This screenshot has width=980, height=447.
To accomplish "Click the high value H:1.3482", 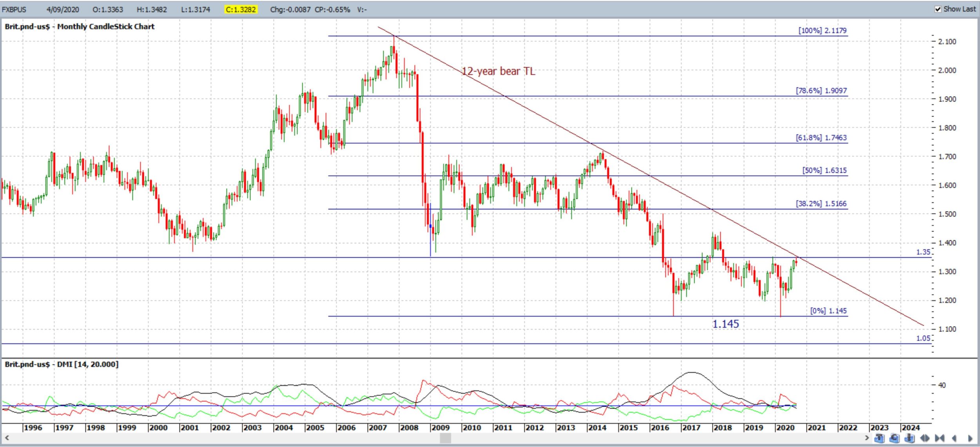I will (152, 9).
